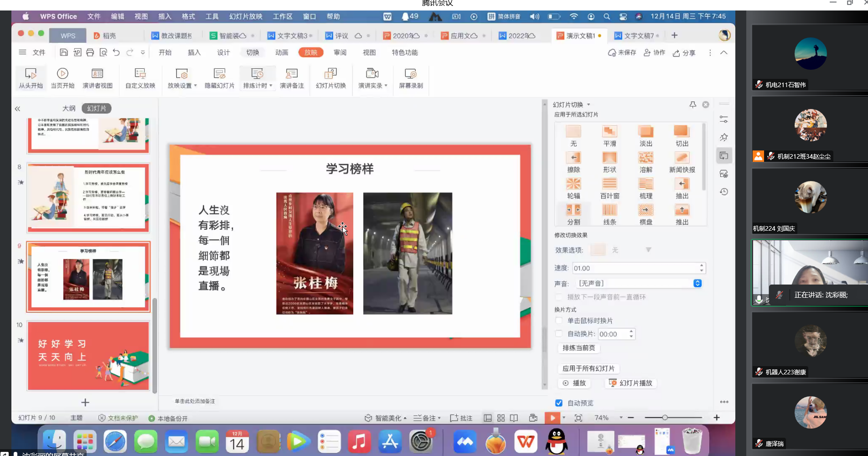Click the zoom slider handle in status bar
Viewport: 868px width, 456px height.
click(x=665, y=418)
